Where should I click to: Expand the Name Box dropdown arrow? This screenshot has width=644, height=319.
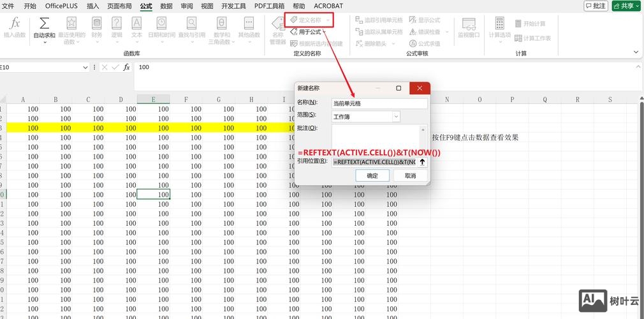(x=85, y=67)
